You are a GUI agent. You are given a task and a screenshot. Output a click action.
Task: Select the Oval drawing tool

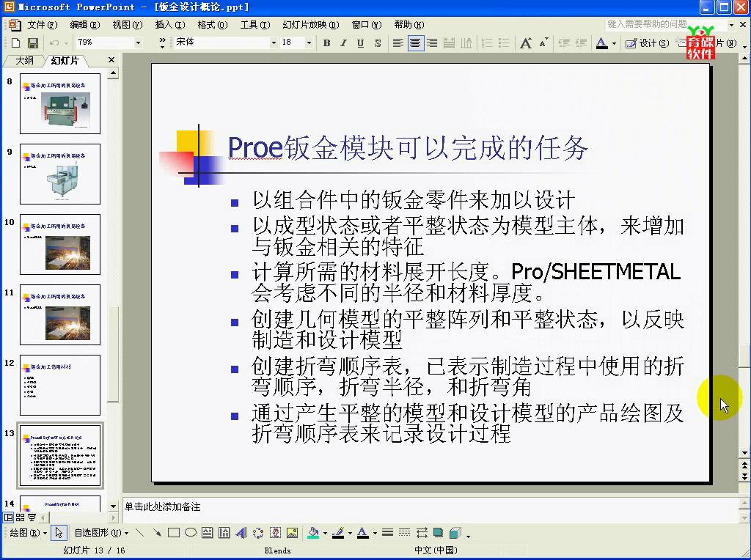[191, 533]
